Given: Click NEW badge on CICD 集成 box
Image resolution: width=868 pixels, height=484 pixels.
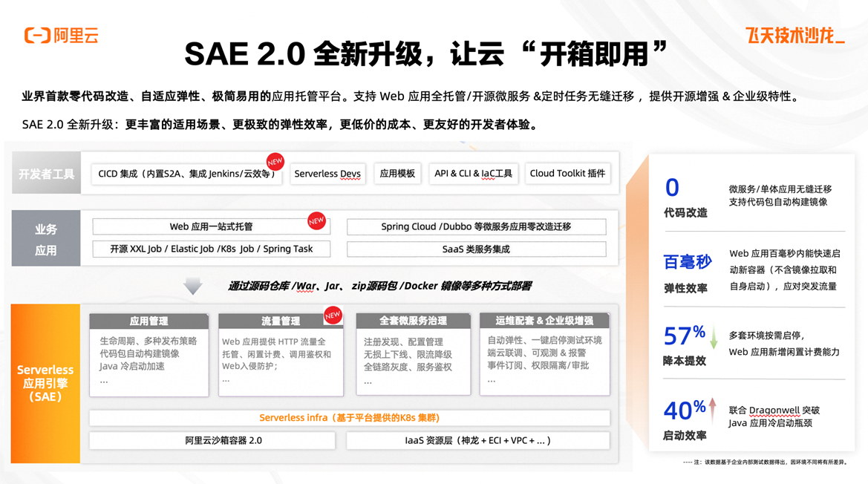Looking at the screenshot, I should pos(275,162).
